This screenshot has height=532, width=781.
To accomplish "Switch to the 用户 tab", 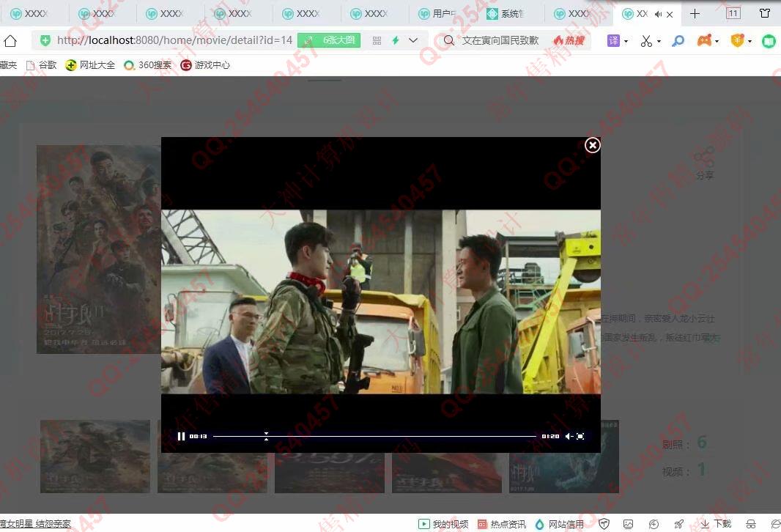I will pos(443,14).
